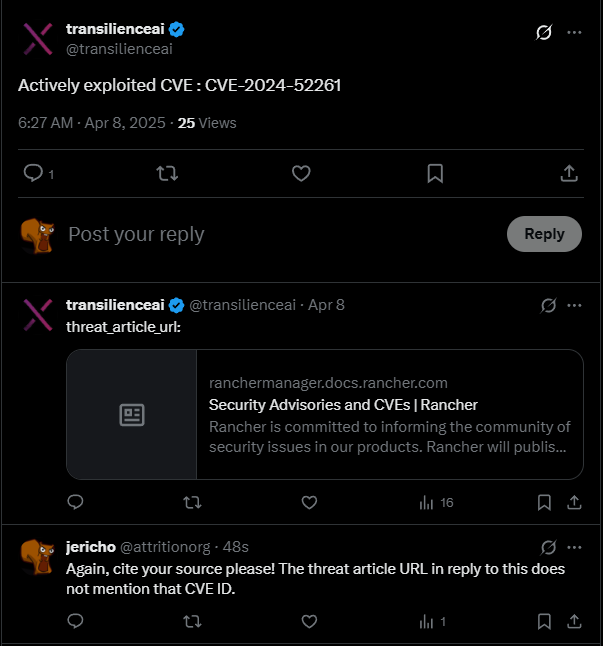603x646 pixels.
Task: Like the Actively exploited CVE tweet
Action: 301,174
